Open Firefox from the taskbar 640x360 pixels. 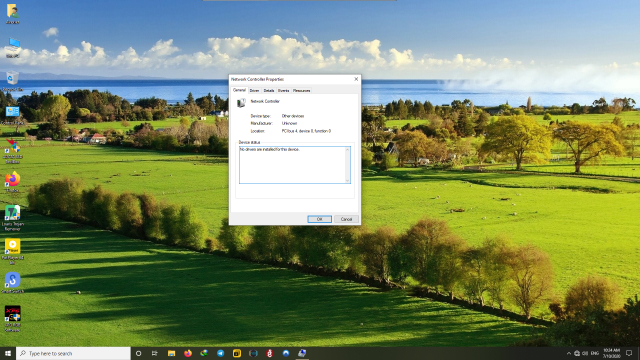[188, 353]
